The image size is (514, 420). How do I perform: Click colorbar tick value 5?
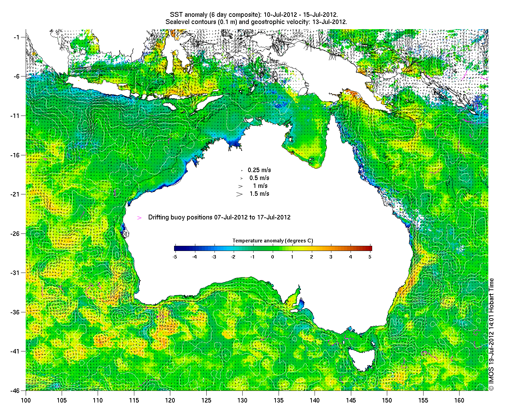(370, 257)
